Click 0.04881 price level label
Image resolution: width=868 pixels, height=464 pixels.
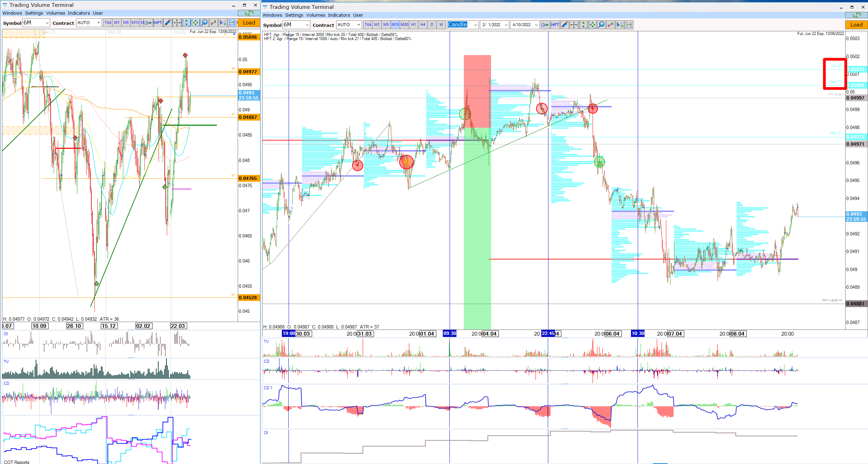point(856,304)
